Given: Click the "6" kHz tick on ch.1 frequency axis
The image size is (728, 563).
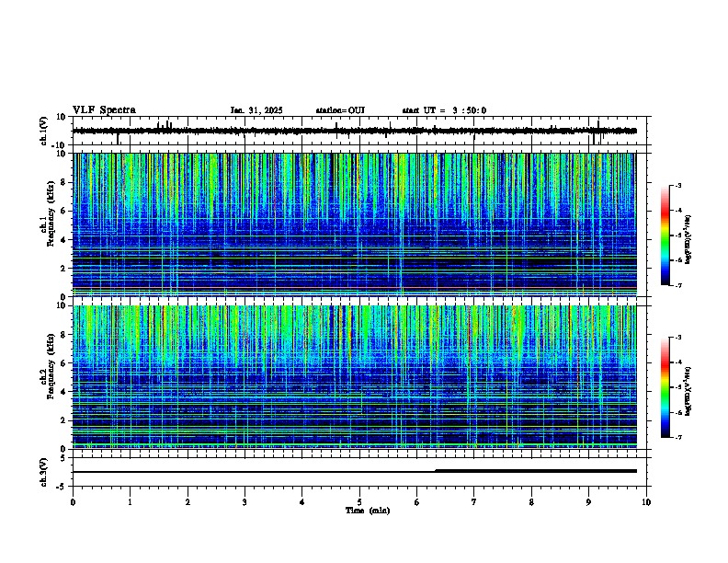Looking at the screenshot, I should tap(63, 212).
